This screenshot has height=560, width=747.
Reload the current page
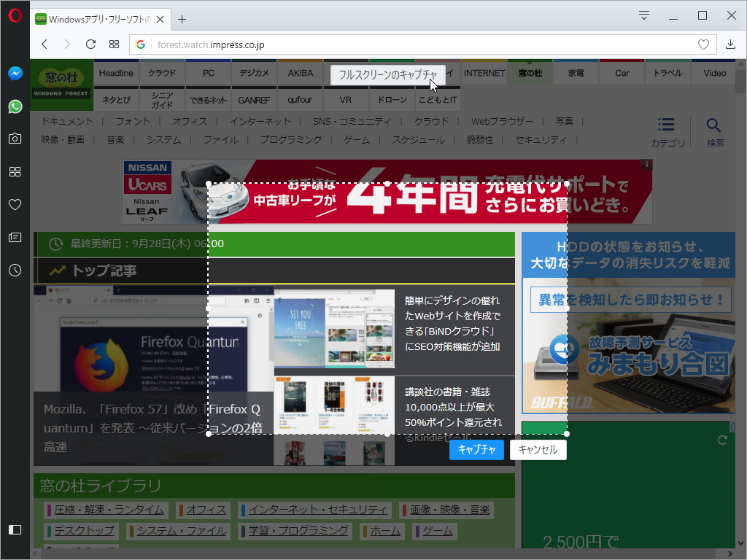(90, 44)
